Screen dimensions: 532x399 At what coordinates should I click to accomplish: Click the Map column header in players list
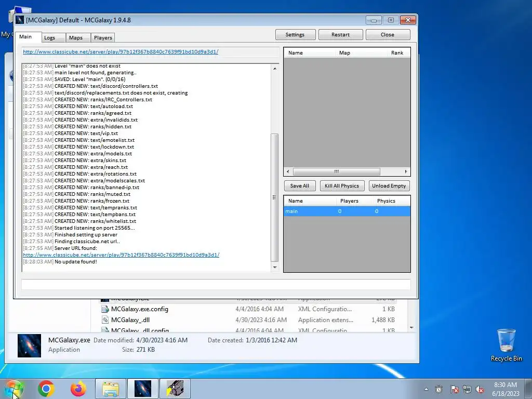(x=361, y=53)
